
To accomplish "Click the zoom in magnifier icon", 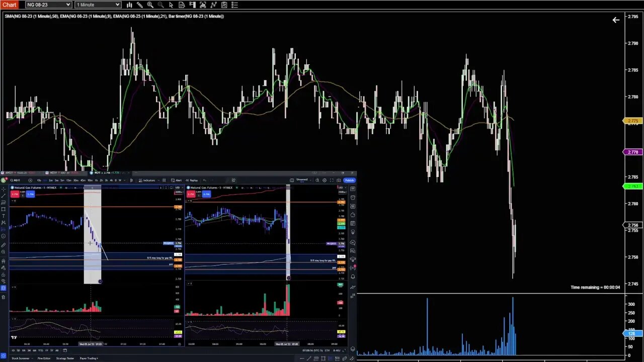I will [x=150, y=5].
